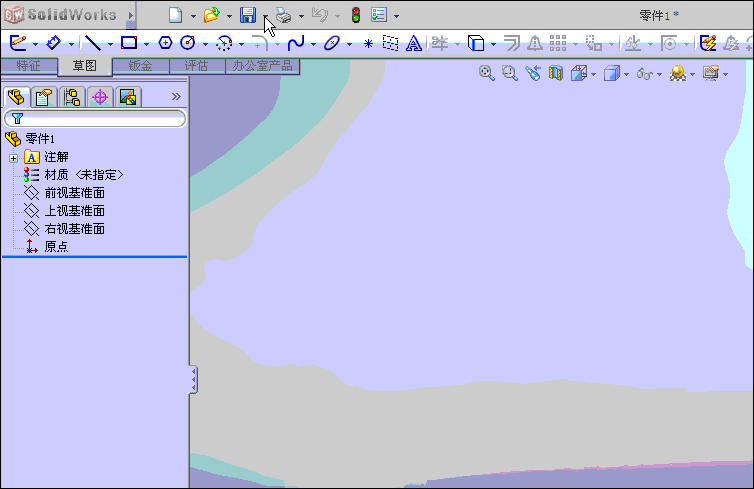754x489 pixels.
Task: Create a new document
Action: [176, 15]
